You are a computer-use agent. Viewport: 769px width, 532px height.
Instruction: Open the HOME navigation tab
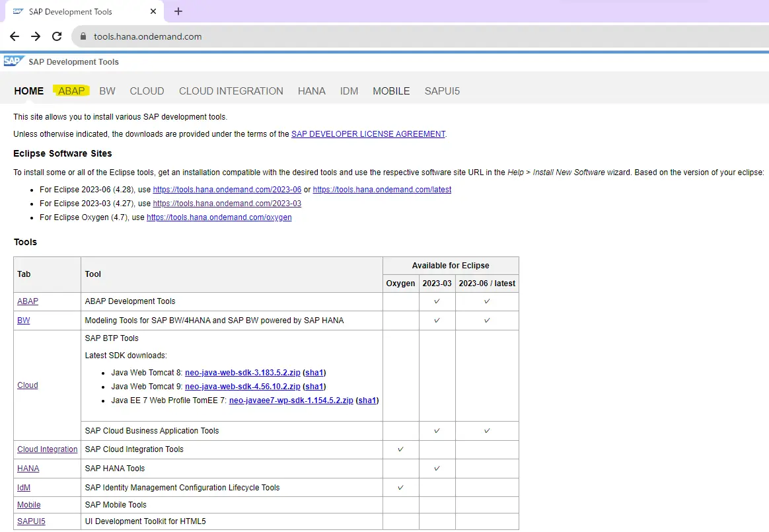[29, 91]
